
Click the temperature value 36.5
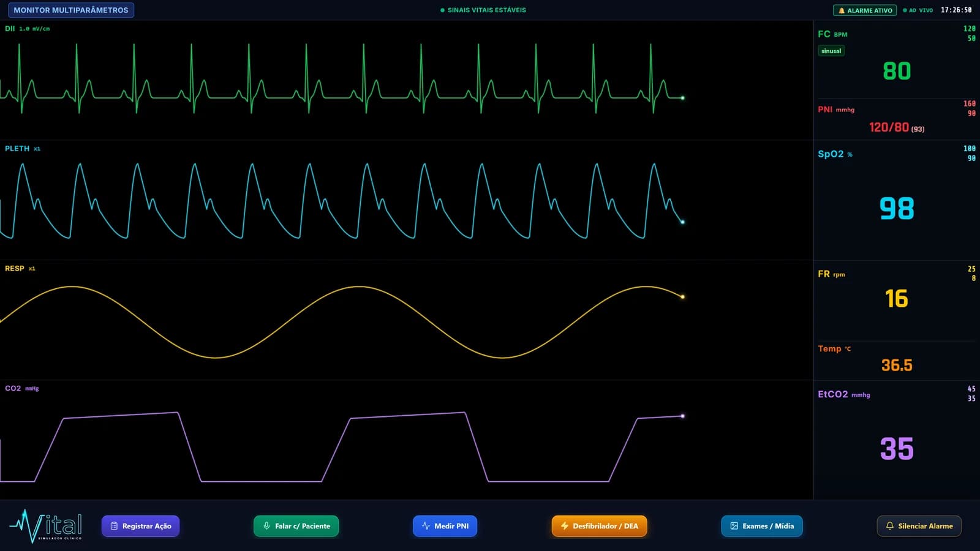[x=897, y=365]
